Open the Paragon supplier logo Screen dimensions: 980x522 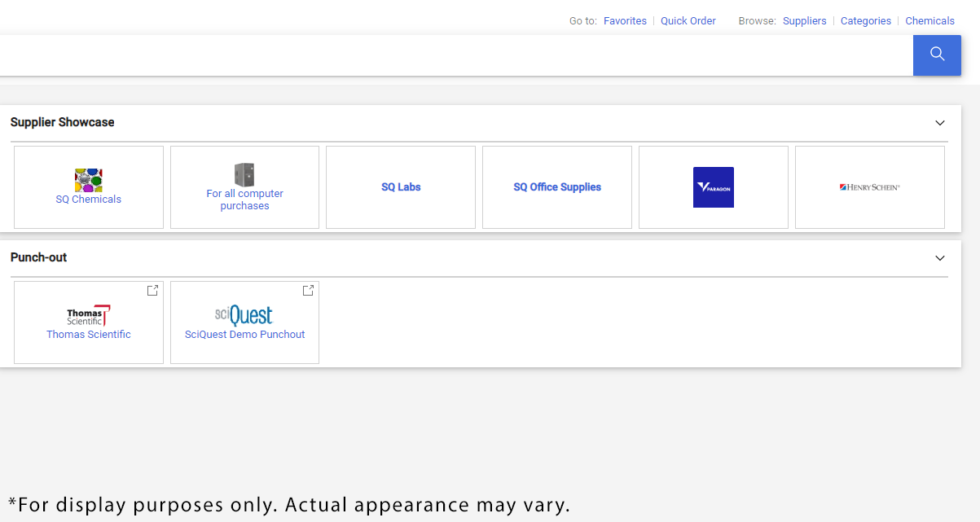coord(714,187)
